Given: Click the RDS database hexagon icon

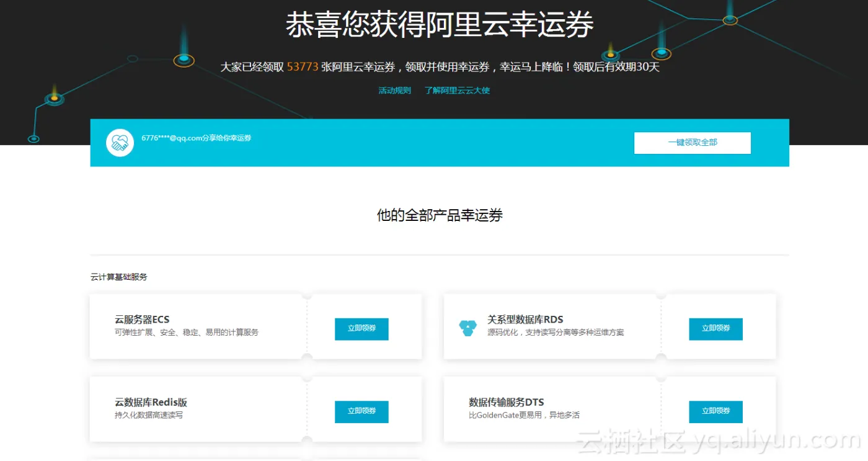Looking at the screenshot, I should click(x=468, y=327).
